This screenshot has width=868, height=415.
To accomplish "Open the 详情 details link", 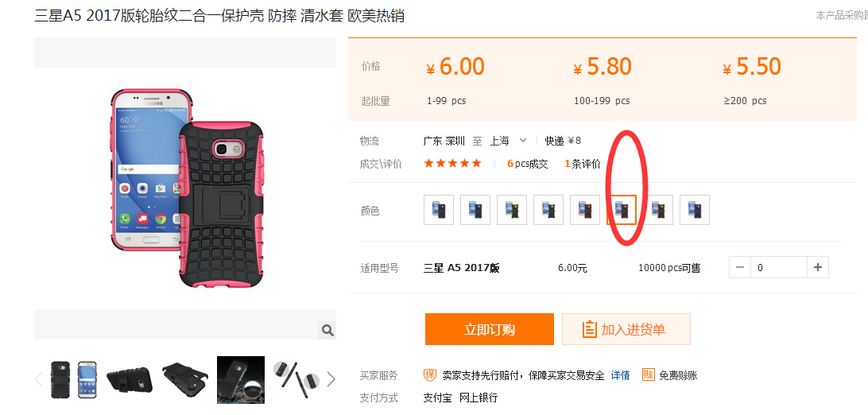I will 620,375.
